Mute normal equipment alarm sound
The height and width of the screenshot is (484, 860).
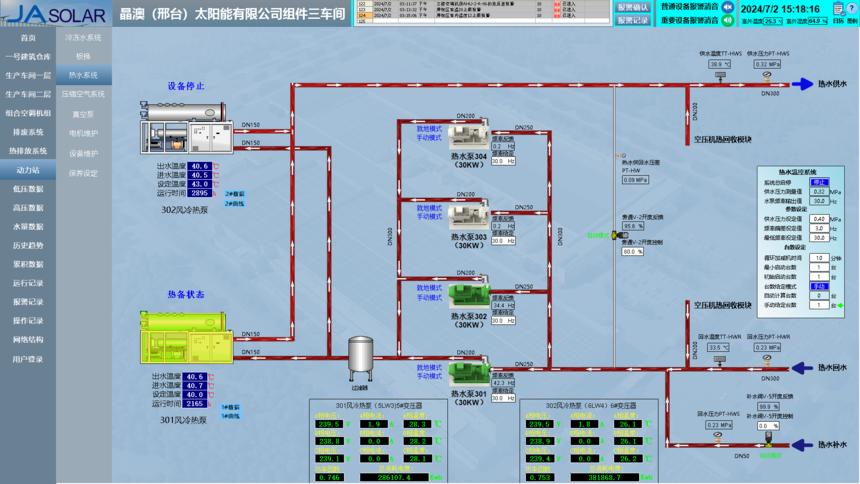tap(727, 7)
